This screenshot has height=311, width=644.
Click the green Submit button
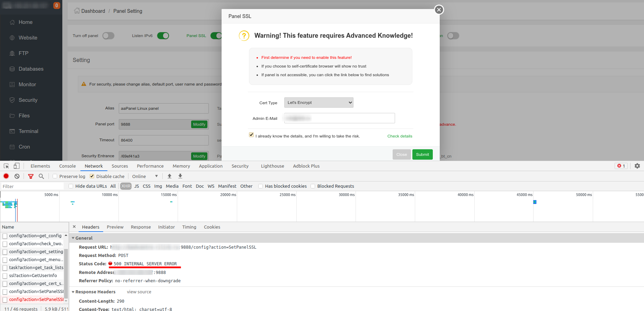[422, 154]
